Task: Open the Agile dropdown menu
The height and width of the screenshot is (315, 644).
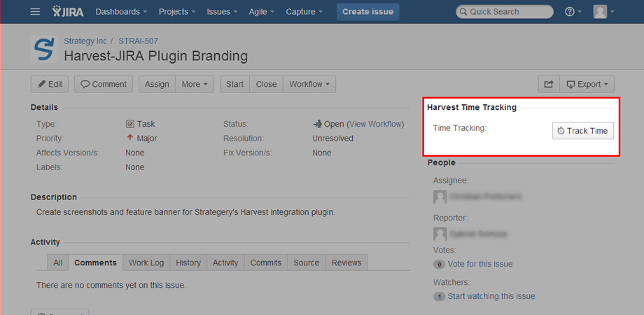Action: (262, 12)
